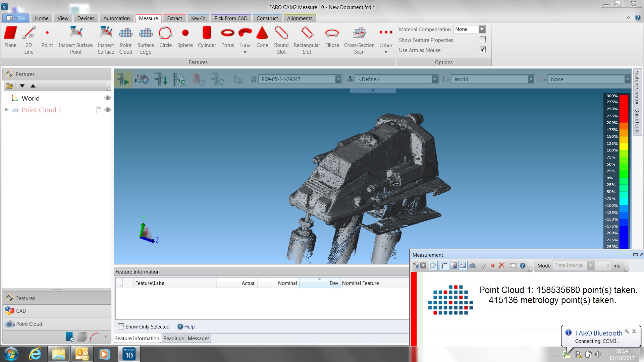Open the Feature Creator side panel
The height and width of the screenshot is (362, 644).
pyautogui.click(x=637, y=87)
